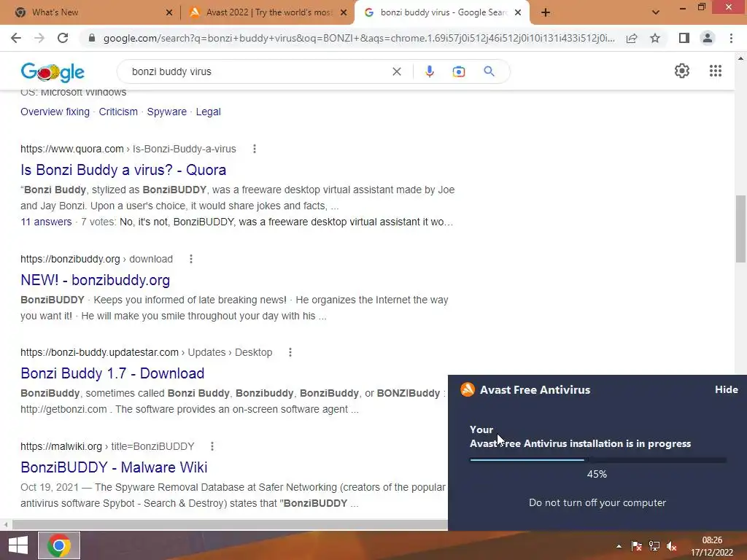Open a new browser tab

tap(546, 12)
